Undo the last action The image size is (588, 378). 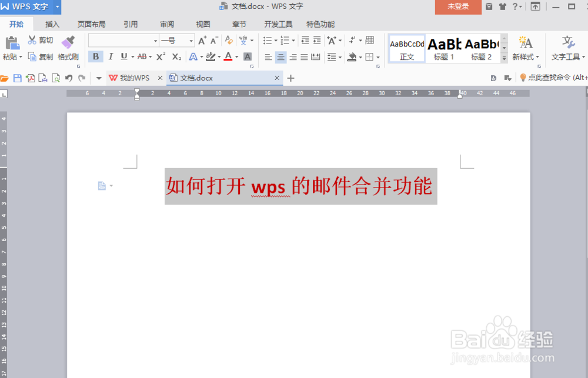(x=69, y=78)
